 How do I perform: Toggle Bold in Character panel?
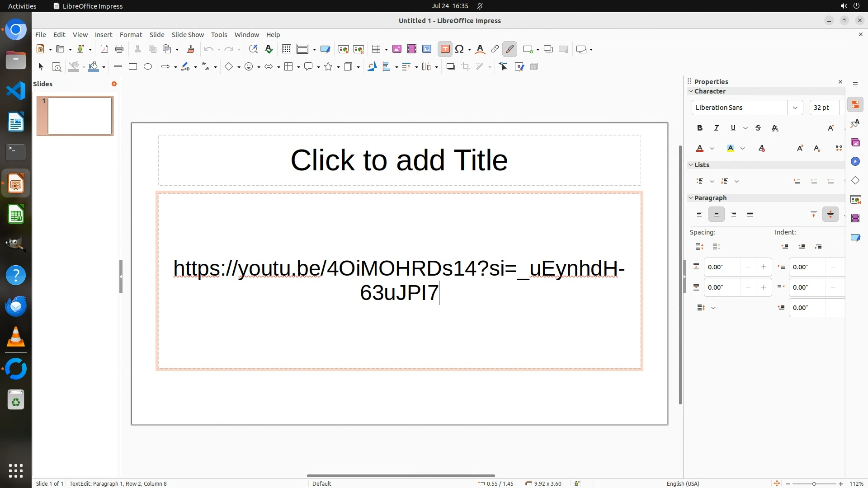700,128
